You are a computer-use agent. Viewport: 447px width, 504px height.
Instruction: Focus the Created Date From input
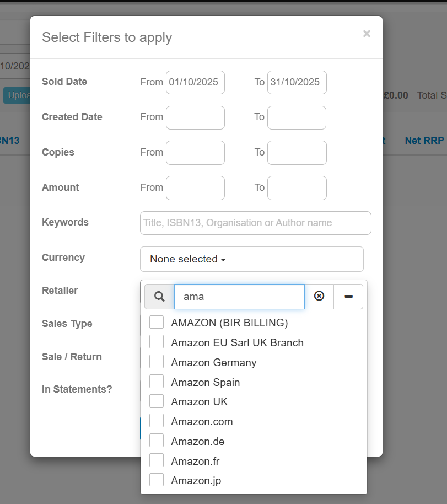click(x=195, y=117)
